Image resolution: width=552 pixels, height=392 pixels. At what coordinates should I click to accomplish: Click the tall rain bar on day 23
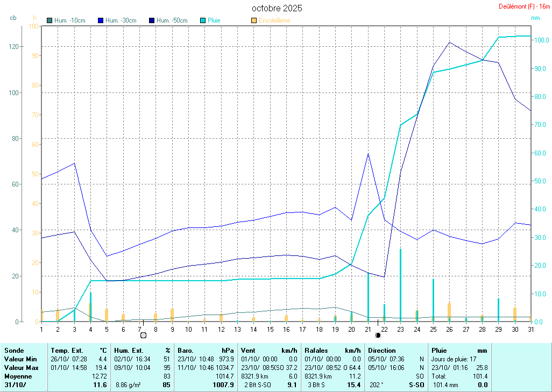click(400, 285)
